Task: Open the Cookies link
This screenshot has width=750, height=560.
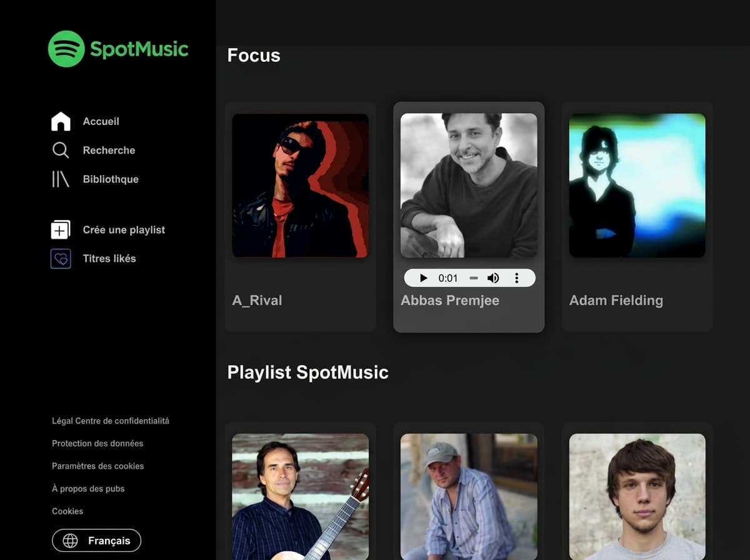Action: click(x=67, y=511)
